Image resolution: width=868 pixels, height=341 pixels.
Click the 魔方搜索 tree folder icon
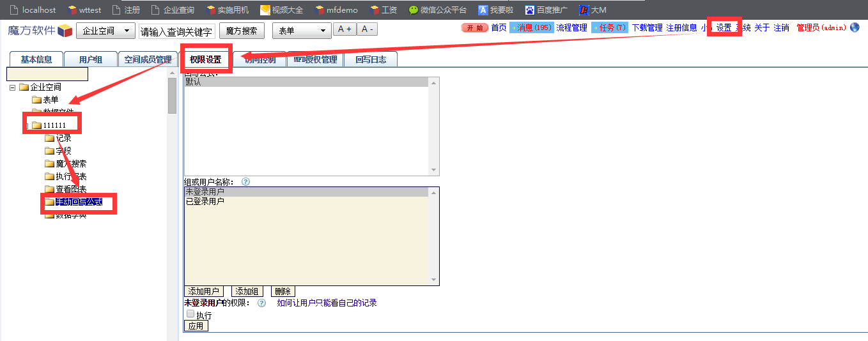click(49, 163)
